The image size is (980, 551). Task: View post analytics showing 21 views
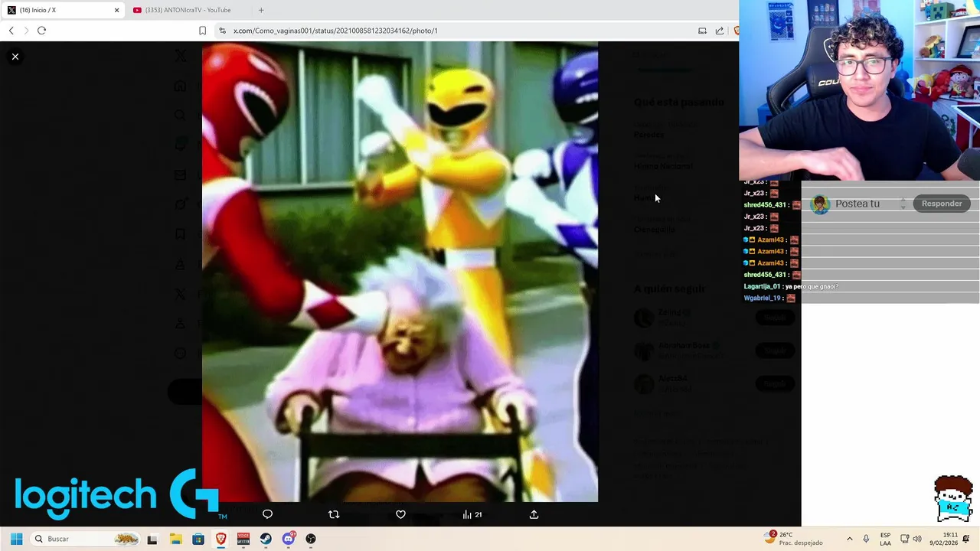[472, 514]
